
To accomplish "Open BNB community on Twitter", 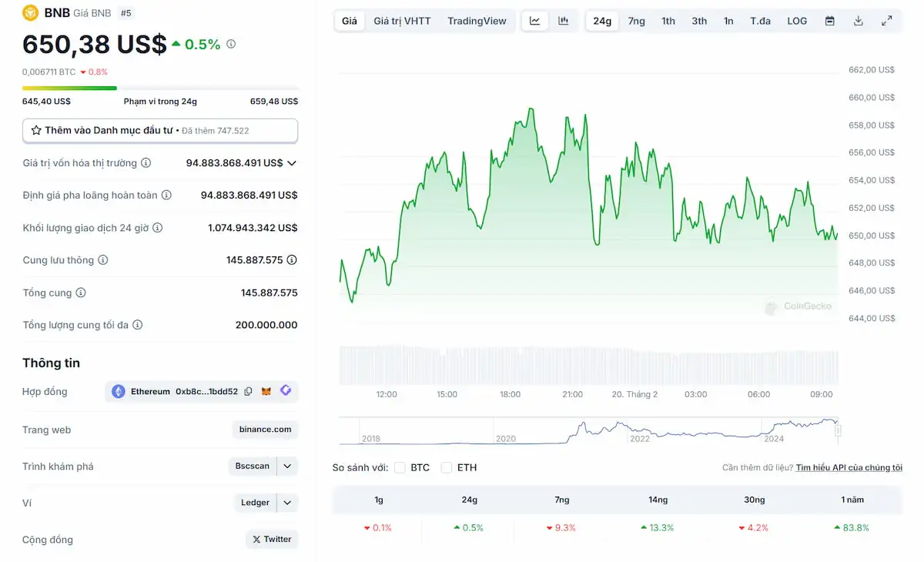I will click(272, 539).
